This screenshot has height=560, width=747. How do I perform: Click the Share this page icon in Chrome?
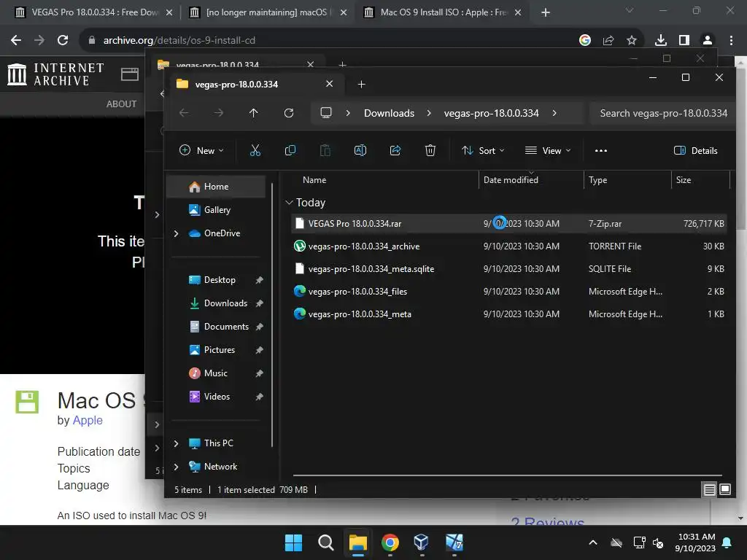[608, 41]
